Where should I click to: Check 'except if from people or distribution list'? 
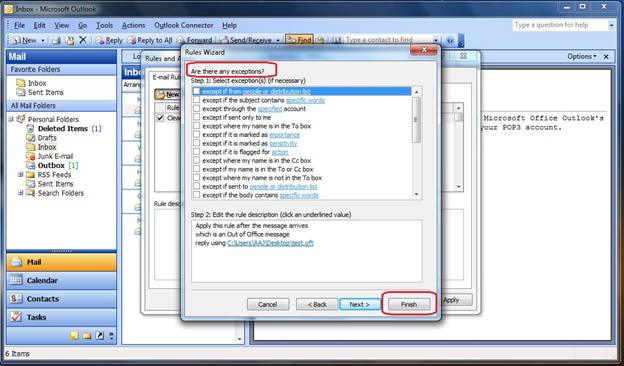coord(196,91)
